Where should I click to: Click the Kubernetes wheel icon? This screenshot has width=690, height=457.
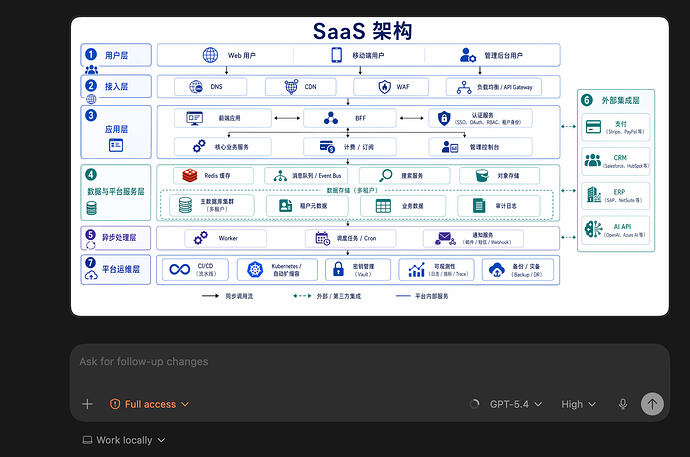click(255, 269)
